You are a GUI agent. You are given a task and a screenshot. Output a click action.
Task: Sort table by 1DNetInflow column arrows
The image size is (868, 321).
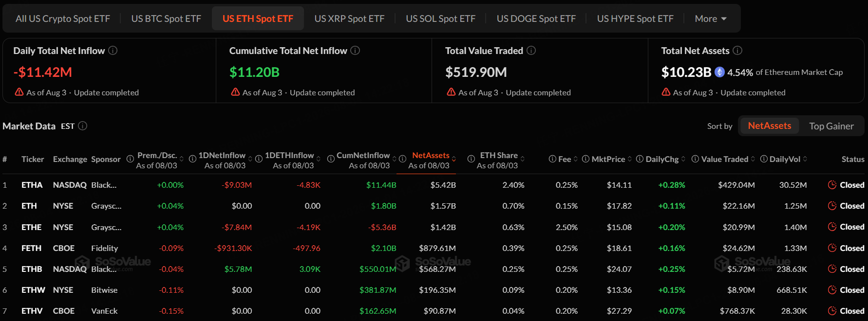pos(250,159)
